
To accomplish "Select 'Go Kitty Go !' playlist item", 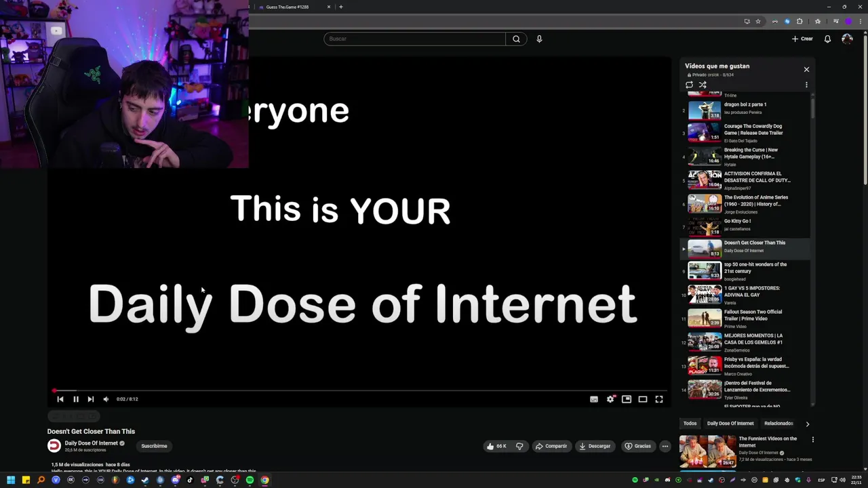I will click(x=745, y=226).
